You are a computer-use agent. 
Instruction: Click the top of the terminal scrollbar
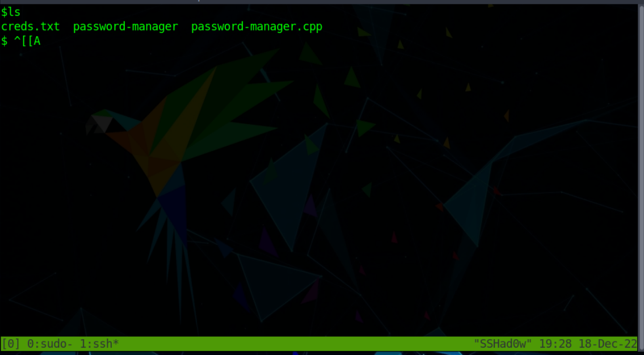pos(641,7)
